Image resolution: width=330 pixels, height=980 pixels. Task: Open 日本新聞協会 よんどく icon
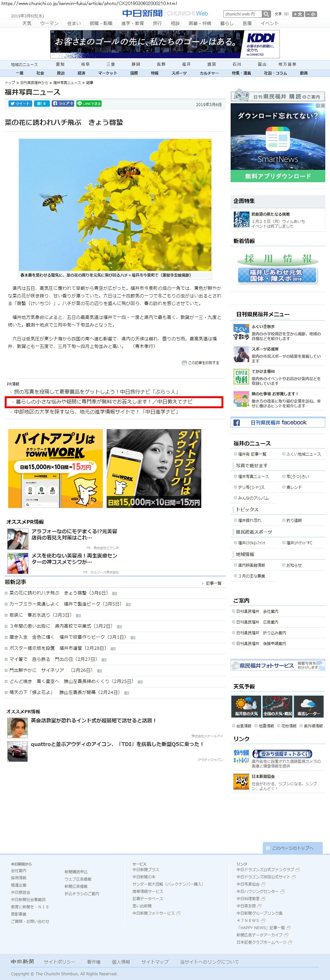[241, 782]
